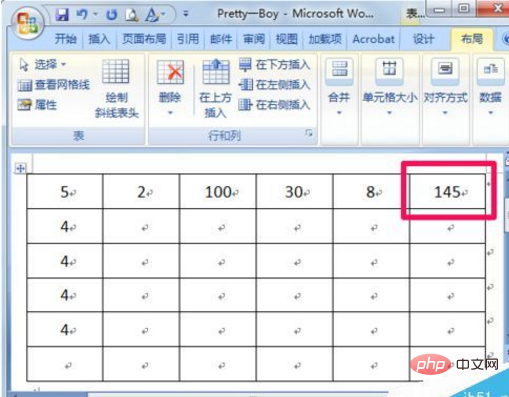Click 在下方插入 to insert row below
Screen dimensions: 509x397
[x=275, y=64]
